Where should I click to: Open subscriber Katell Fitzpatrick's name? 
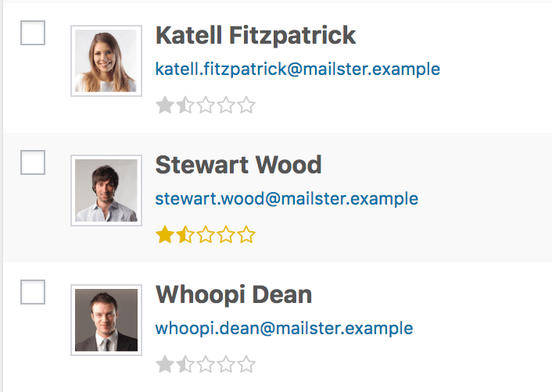[255, 35]
